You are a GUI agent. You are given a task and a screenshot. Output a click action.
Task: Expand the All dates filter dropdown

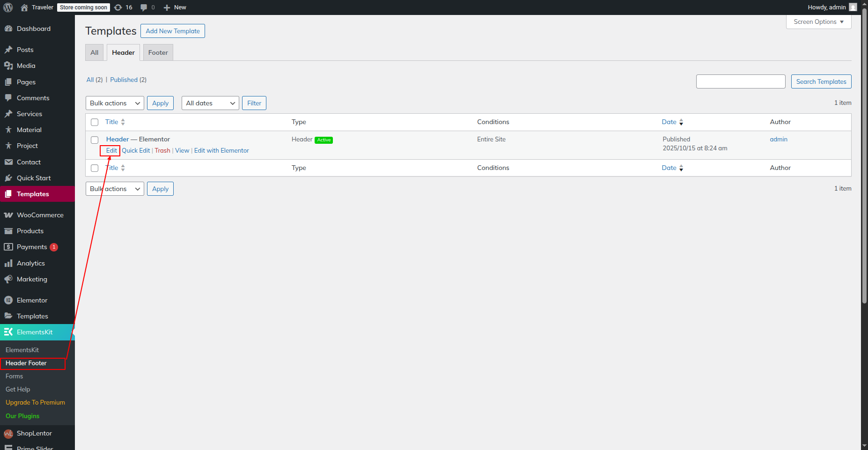[210, 103]
